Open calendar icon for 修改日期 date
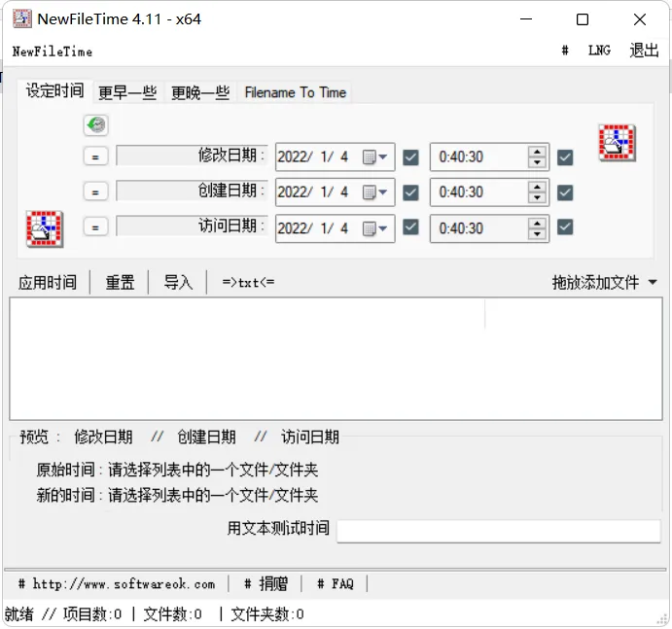The width and height of the screenshot is (672, 629). point(374,157)
